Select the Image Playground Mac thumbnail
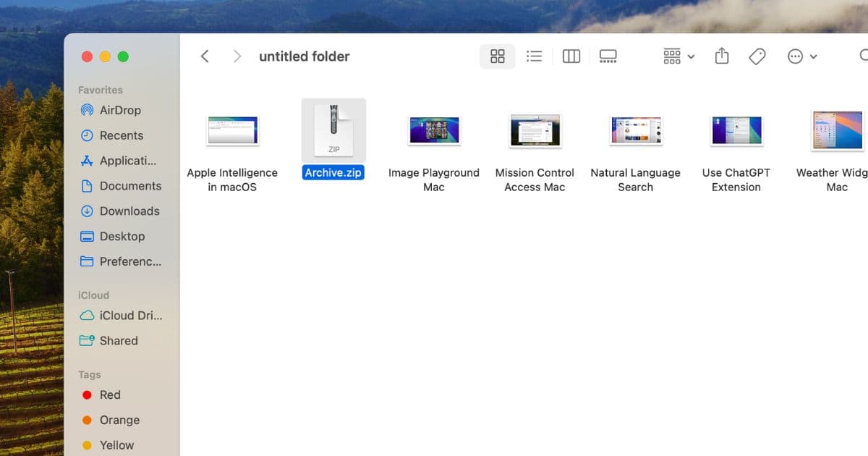Viewport: 868px width, 456px height. 434,131
